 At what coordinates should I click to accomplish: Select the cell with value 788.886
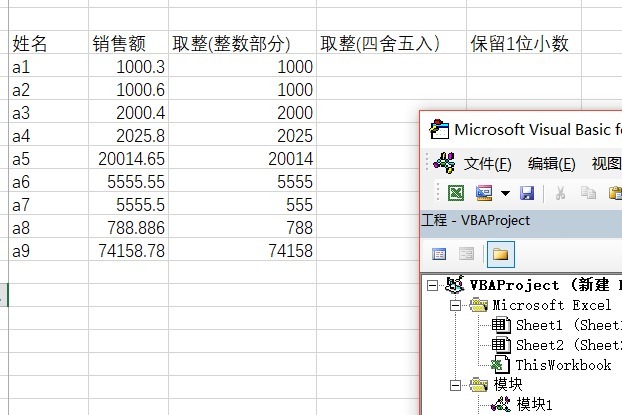[x=129, y=227]
